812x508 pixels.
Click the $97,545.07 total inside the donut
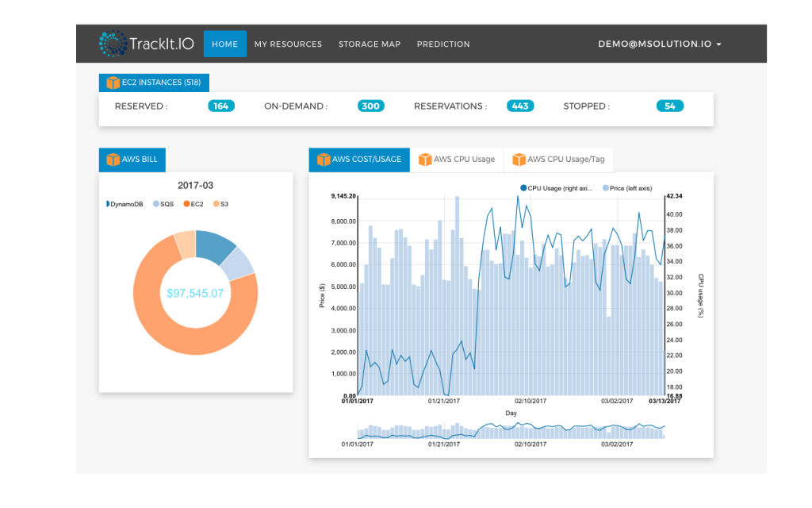(195, 292)
